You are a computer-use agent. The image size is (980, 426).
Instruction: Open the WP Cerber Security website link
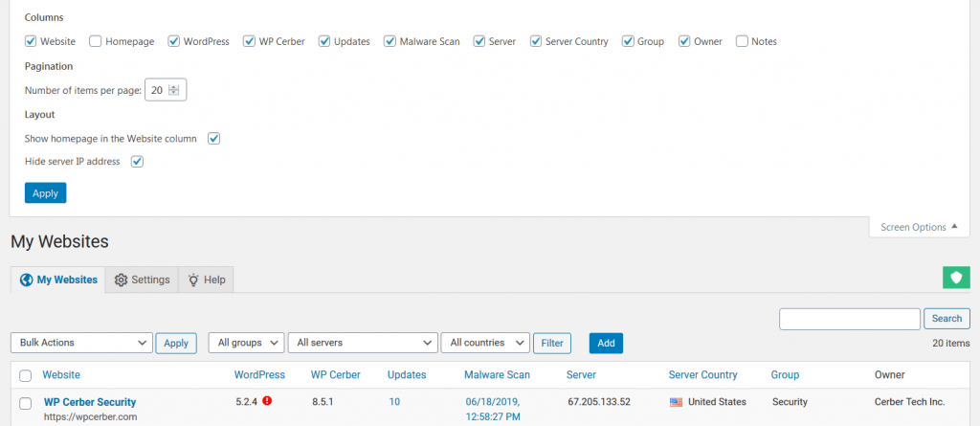[x=90, y=402]
